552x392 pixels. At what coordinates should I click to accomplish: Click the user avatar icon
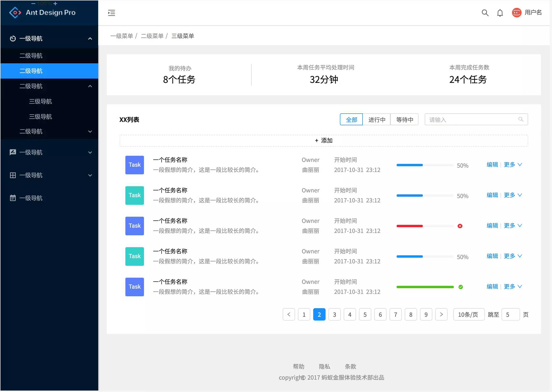(x=517, y=13)
